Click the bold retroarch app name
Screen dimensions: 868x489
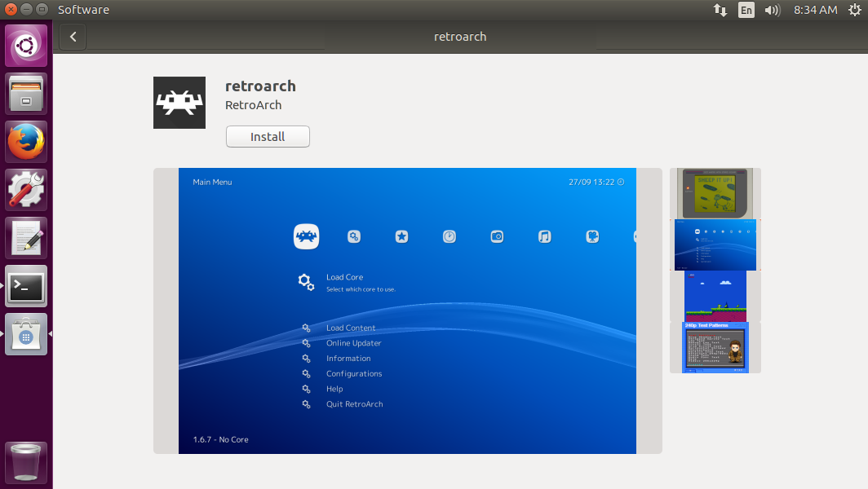(261, 86)
